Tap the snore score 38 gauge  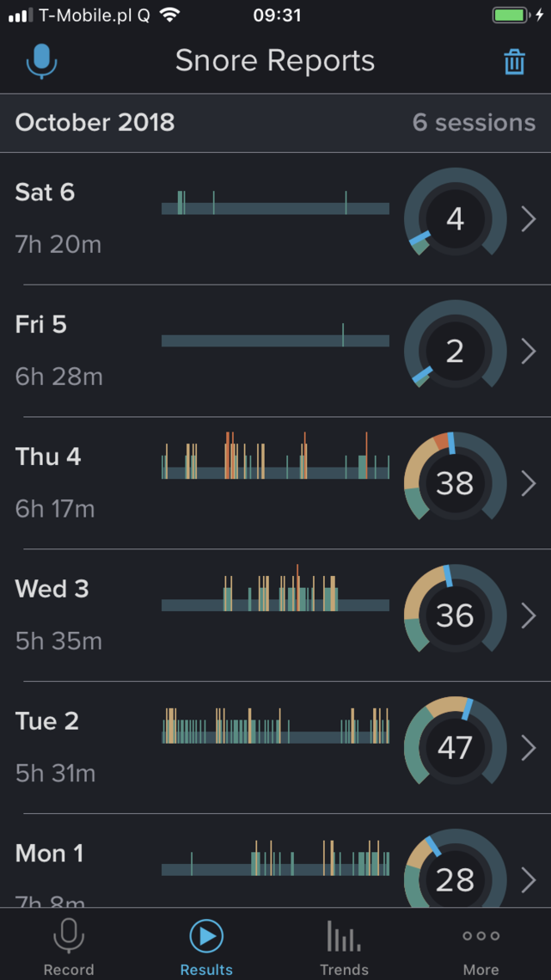pyautogui.click(x=455, y=484)
